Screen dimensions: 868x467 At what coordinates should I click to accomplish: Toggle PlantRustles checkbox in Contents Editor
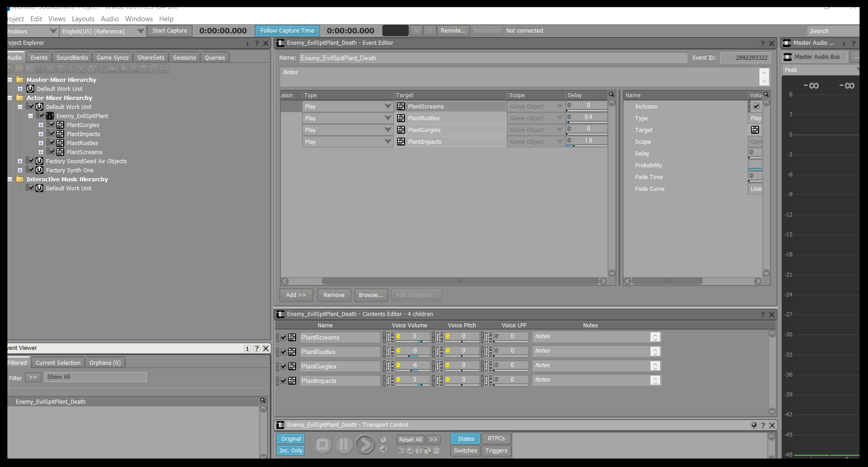tap(283, 352)
